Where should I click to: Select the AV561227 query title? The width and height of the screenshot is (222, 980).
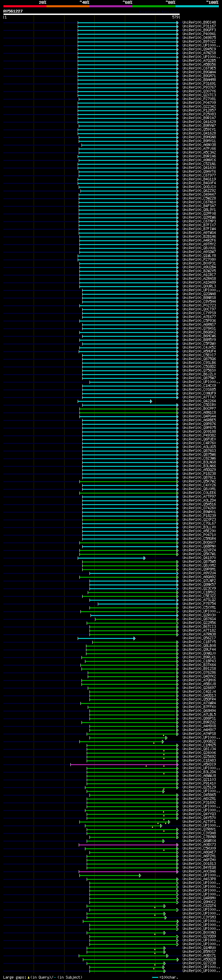click(x=13, y=11)
